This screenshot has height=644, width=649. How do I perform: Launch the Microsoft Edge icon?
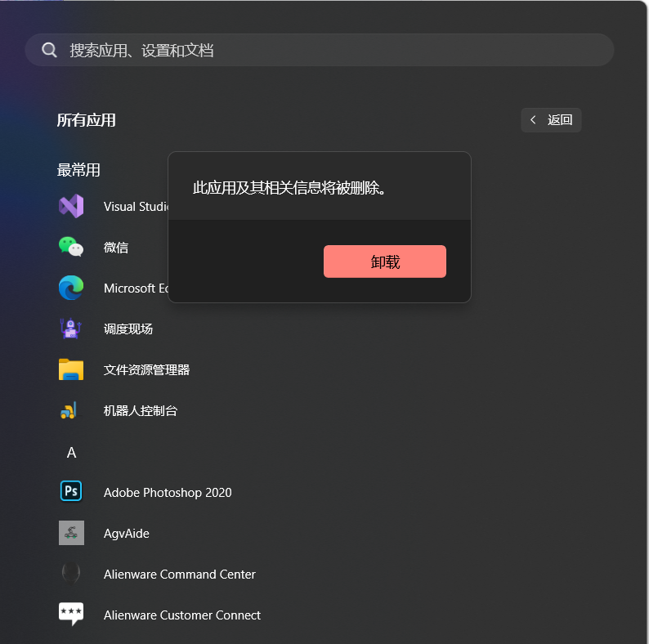pyautogui.click(x=71, y=288)
